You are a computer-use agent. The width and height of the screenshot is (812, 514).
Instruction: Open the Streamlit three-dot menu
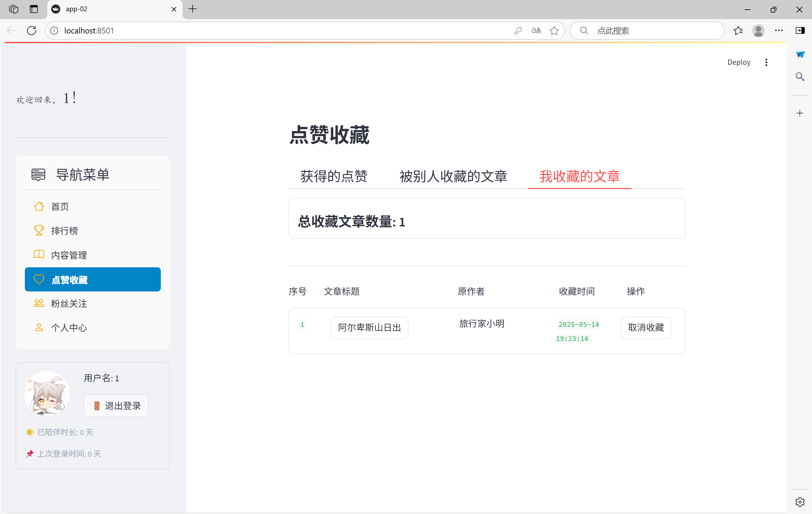coord(766,62)
